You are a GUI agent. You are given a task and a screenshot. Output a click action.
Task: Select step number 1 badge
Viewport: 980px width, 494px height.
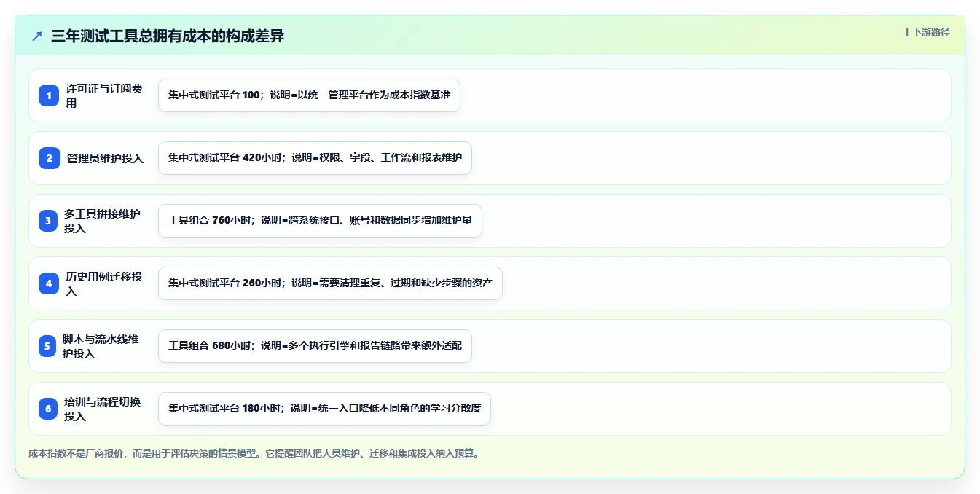tap(49, 95)
